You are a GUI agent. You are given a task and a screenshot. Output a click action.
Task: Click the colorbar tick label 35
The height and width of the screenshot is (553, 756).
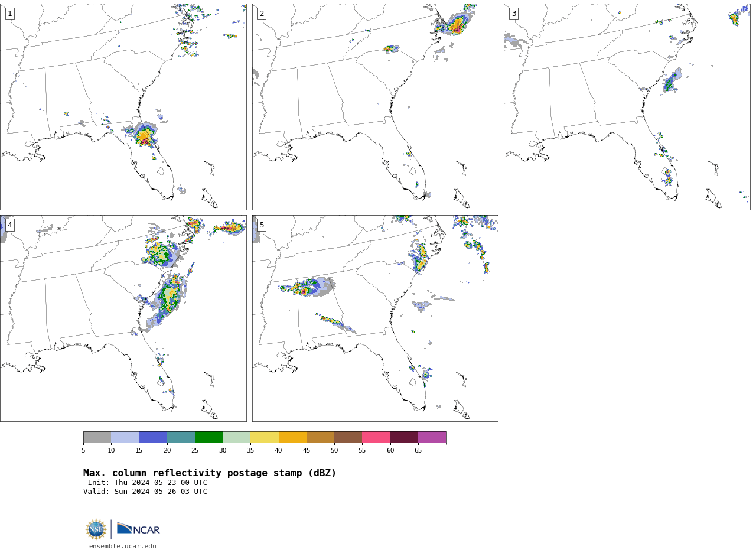pyautogui.click(x=250, y=451)
